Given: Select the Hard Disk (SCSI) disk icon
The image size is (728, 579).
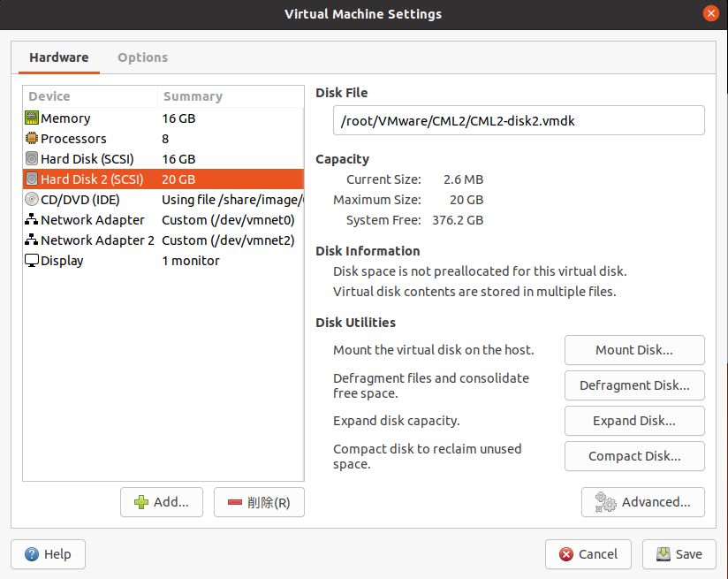Looking at the screenshot, I should tap(31, 158).
